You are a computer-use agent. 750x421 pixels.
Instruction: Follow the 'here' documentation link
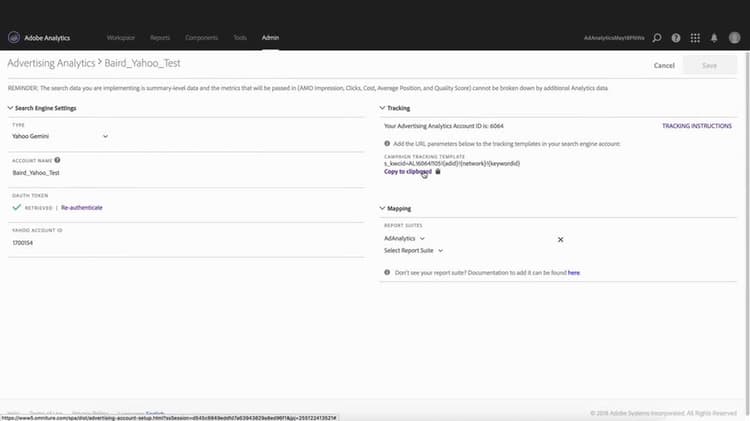pos(574,273)
